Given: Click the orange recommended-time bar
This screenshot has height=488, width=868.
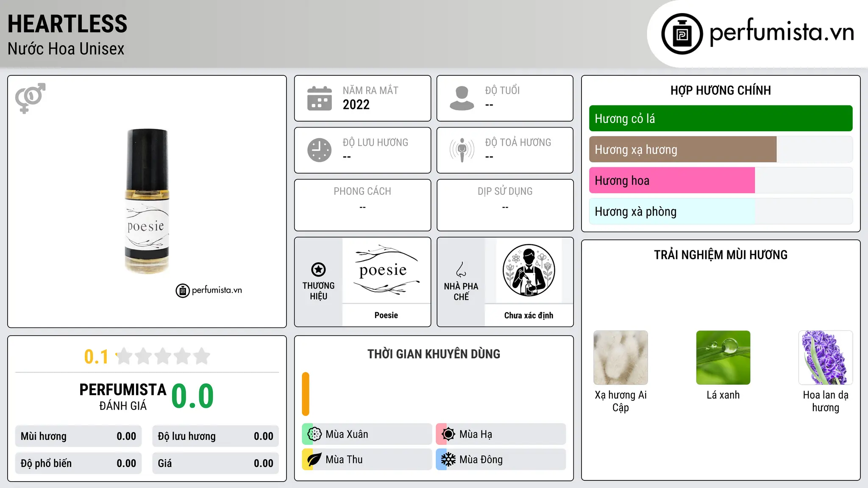Looking at the screenshot, I should (306, 394).
